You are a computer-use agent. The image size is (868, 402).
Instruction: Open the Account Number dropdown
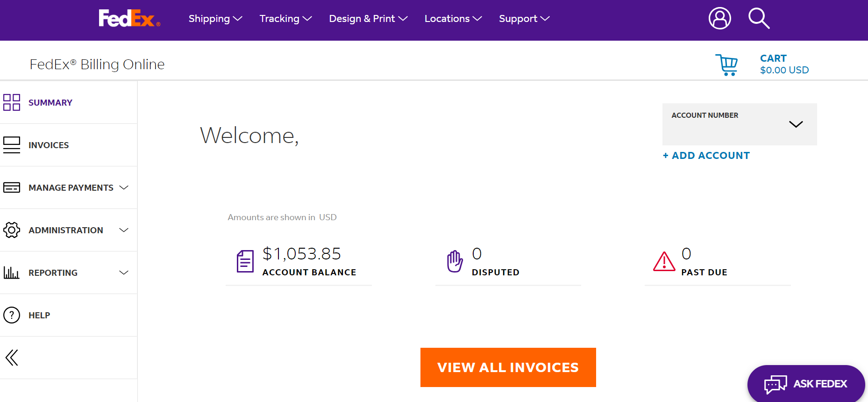coord(796,124)
